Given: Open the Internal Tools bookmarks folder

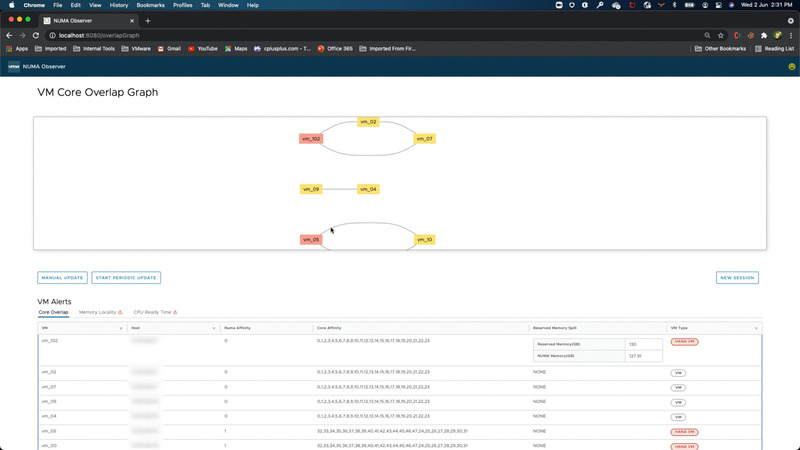Looking at the screenshot, I should (x=94, y=49).
